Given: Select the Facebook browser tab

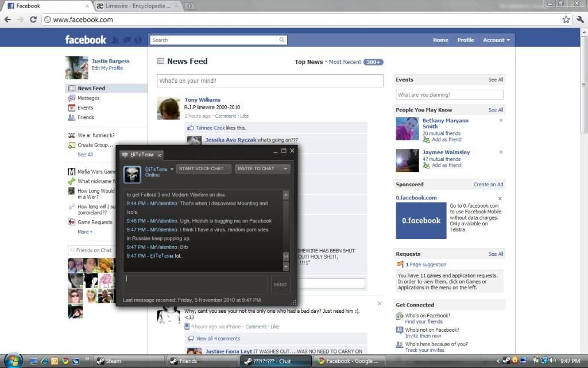Looking at the screenshot, I should 47,6.
